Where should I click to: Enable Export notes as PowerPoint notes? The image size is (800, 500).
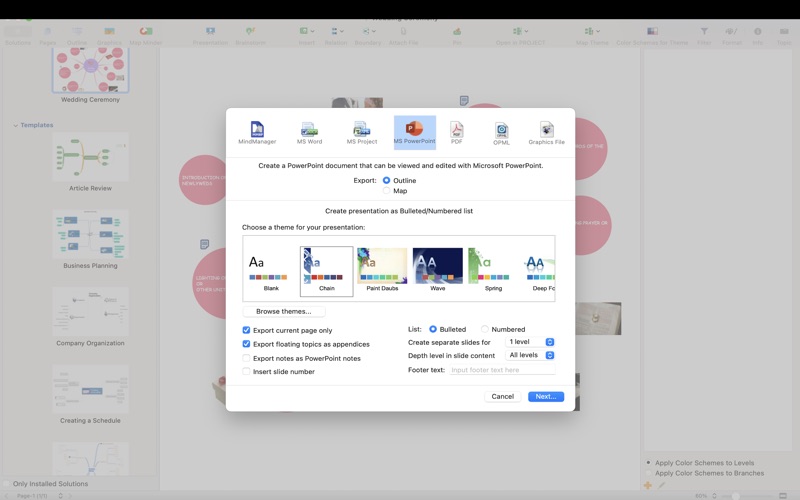click(246, 358)
